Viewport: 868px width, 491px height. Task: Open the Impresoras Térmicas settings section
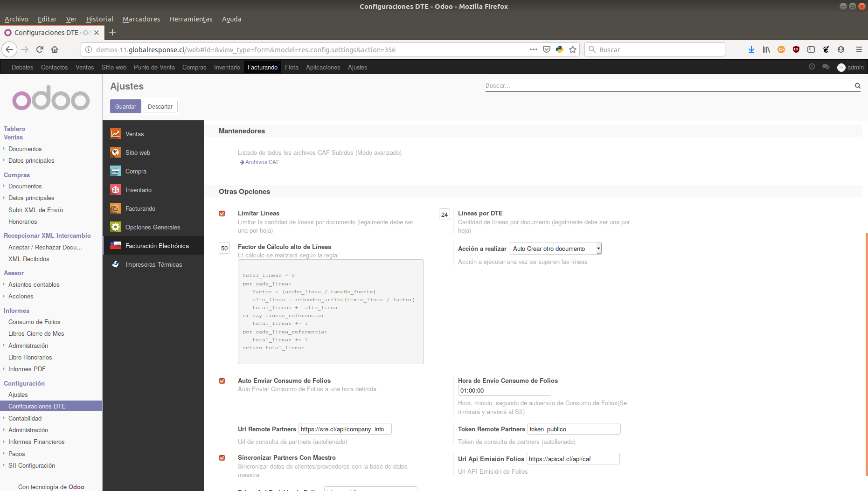tap(153, 264)
